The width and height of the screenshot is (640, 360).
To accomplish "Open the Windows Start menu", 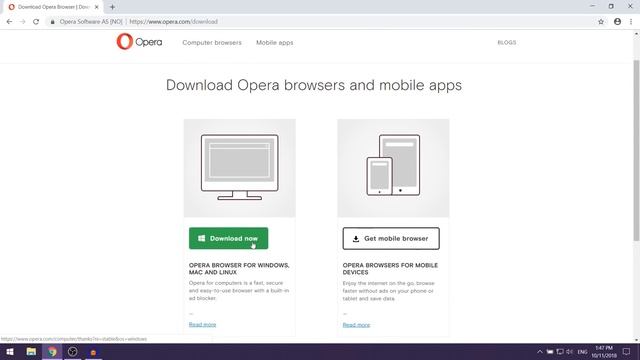I will [x=10, y=351].
